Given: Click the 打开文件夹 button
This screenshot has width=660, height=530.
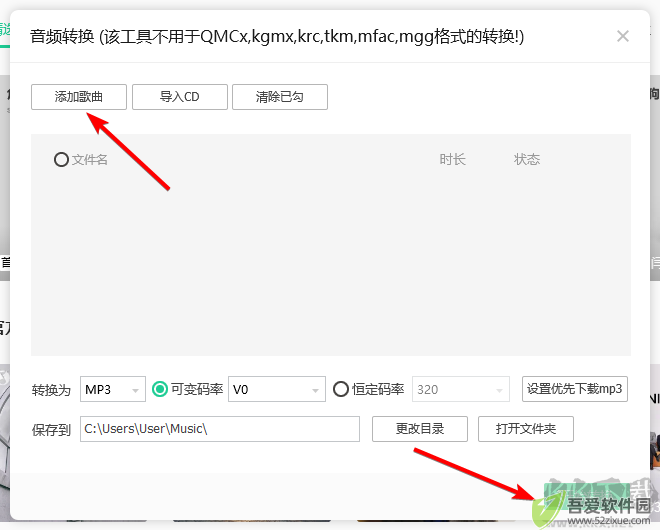Looking at the screenshot, I should [x=526, y=429].
